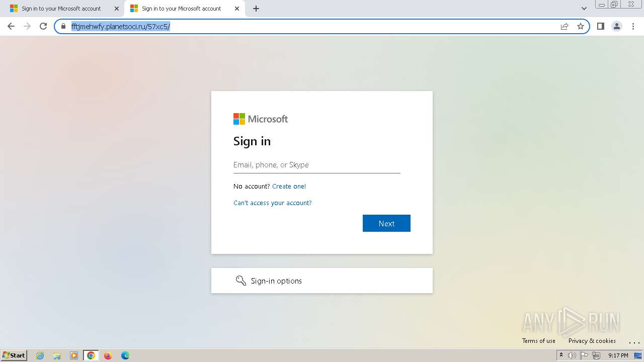Viewport: 644px width, 362px height.
Task: Click the taskbar clock showing 9:17 PM
Action: [618, 355]
